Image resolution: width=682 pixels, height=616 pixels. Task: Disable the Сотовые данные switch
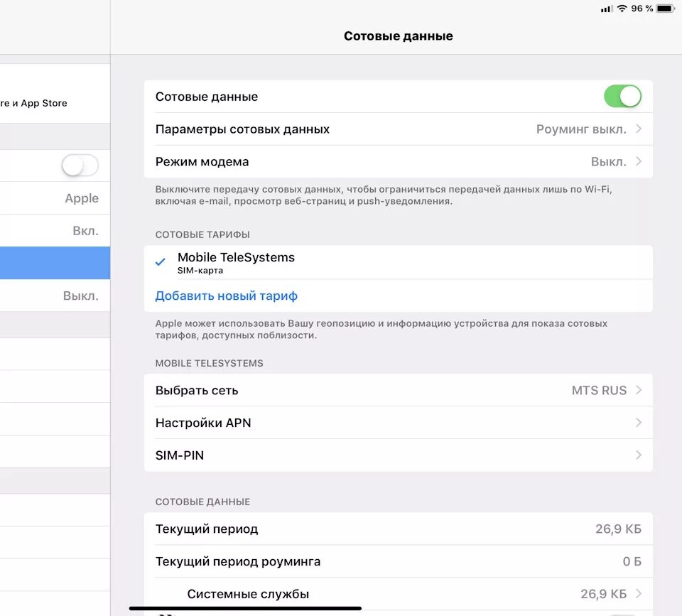tap(623, 96)
